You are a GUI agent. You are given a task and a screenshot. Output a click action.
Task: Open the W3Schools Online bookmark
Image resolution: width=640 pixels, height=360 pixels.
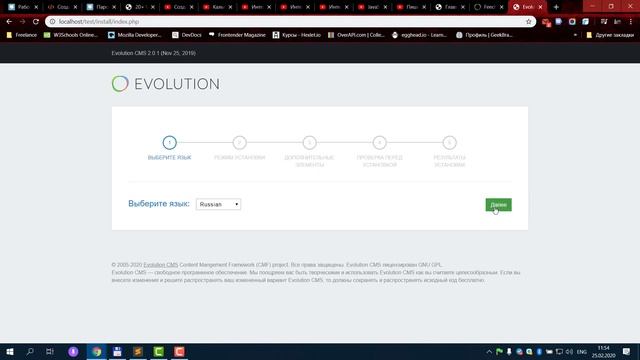[x=71, y=35]
